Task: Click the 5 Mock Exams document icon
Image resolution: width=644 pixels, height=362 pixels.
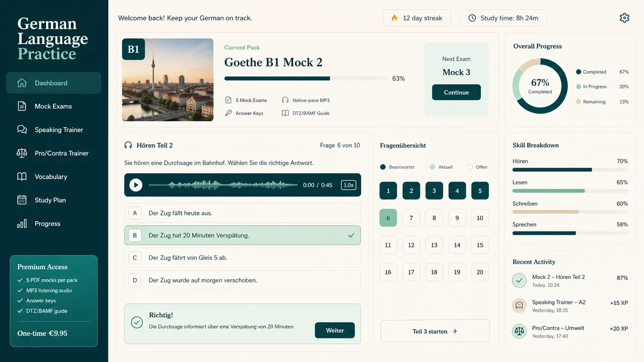Action: (229, 100)
